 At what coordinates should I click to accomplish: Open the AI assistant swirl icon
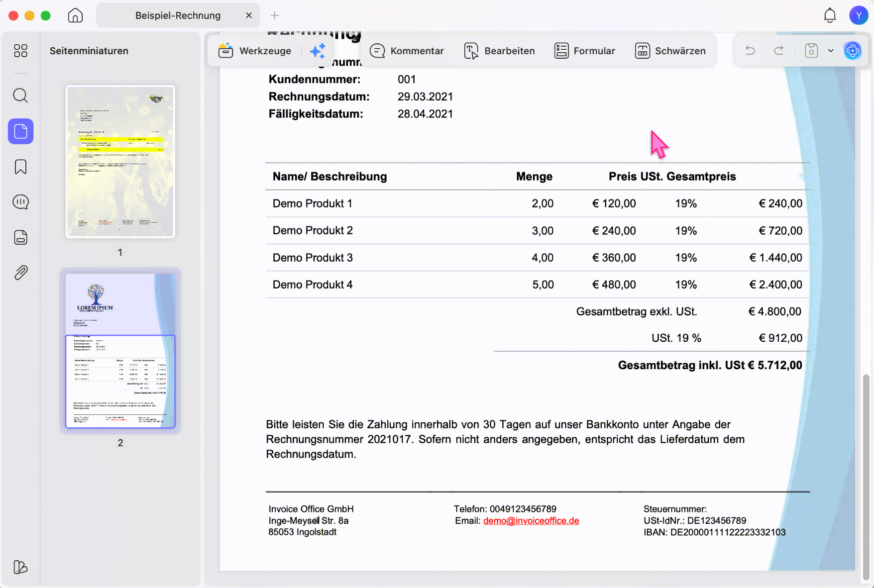click(x=853, y=51)
